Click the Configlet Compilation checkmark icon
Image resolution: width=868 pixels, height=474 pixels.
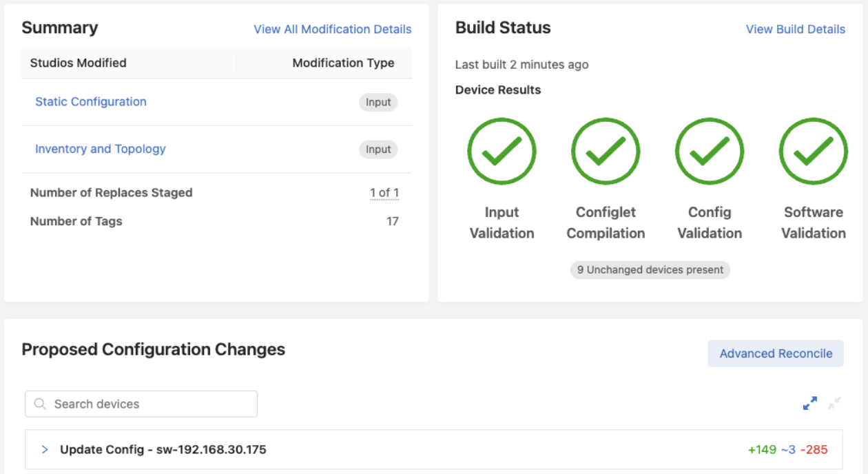point(606,152)
